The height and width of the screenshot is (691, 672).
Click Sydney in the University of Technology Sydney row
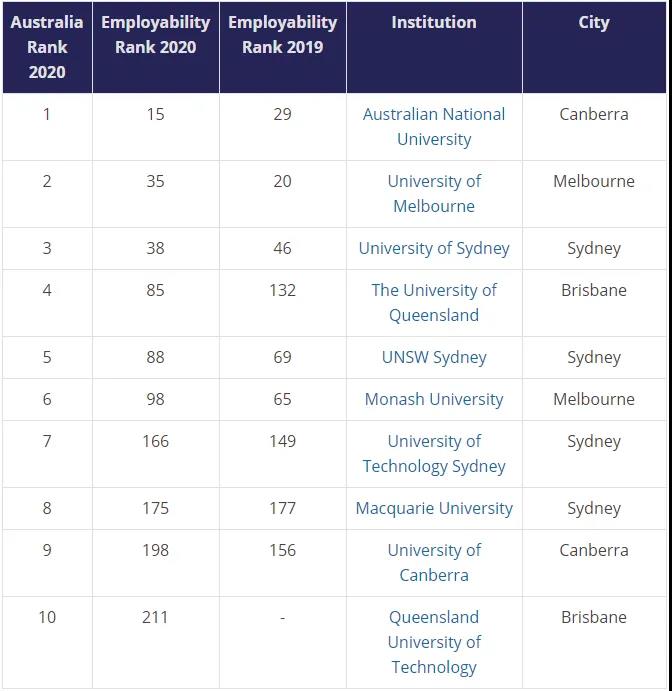[594, 442]
